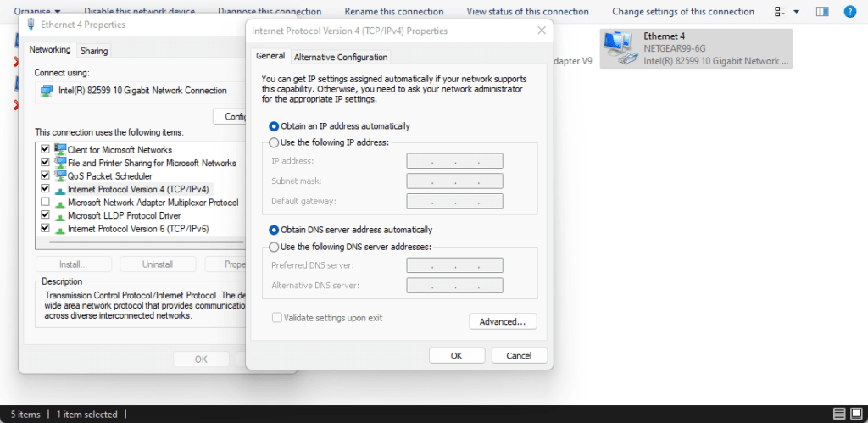The height and width of the screenshot is (423, 868).
Task: Switch to the Sharing tab
Action: 93,51
